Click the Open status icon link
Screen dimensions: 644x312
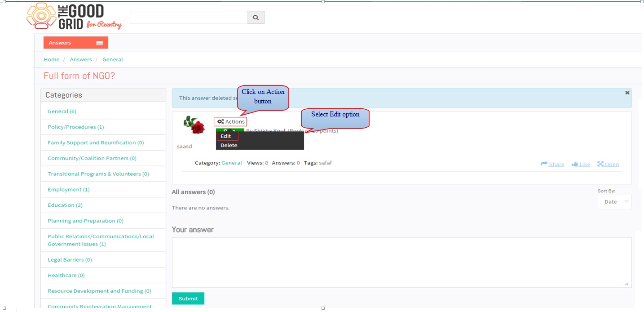tap(608, 164)
